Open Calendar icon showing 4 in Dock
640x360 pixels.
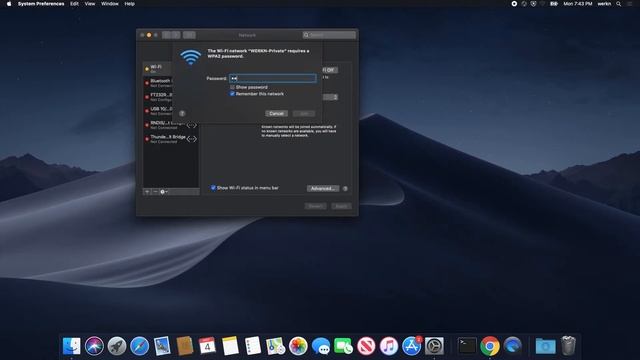click(x=207, y=346)
